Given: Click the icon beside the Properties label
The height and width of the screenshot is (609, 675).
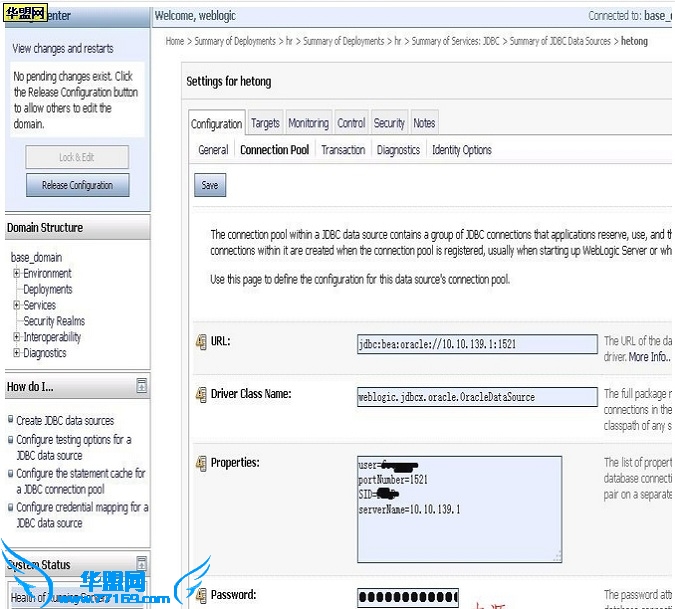Looking at the screenshot, I should (200, 464).
